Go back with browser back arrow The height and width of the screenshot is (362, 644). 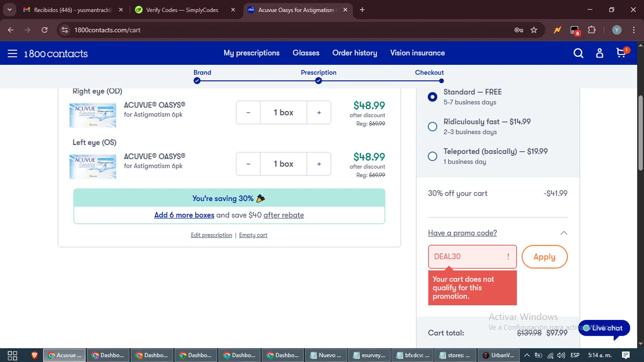(x=11, y=30)
